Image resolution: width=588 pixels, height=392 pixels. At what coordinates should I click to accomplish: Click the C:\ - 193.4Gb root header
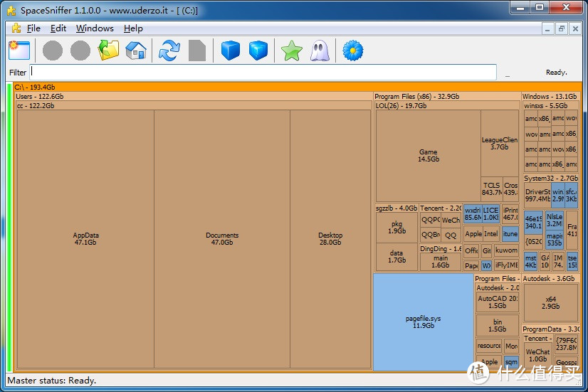(x=298, y=87)
